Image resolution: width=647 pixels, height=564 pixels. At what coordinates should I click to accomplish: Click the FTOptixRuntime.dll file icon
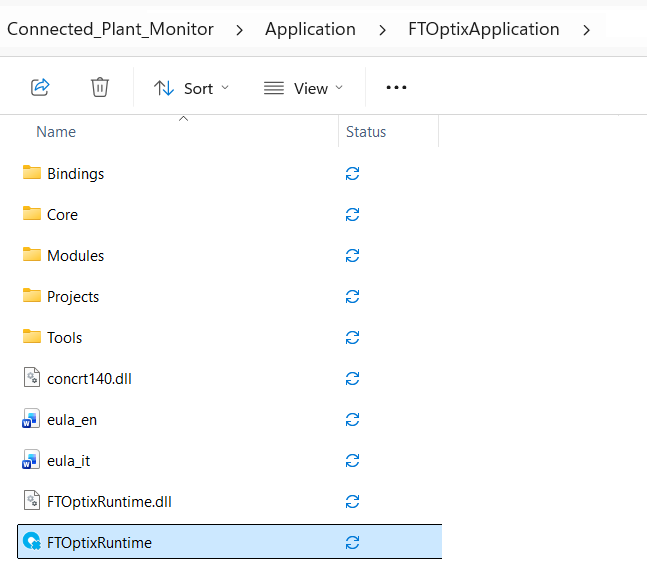tap(32, 500)
